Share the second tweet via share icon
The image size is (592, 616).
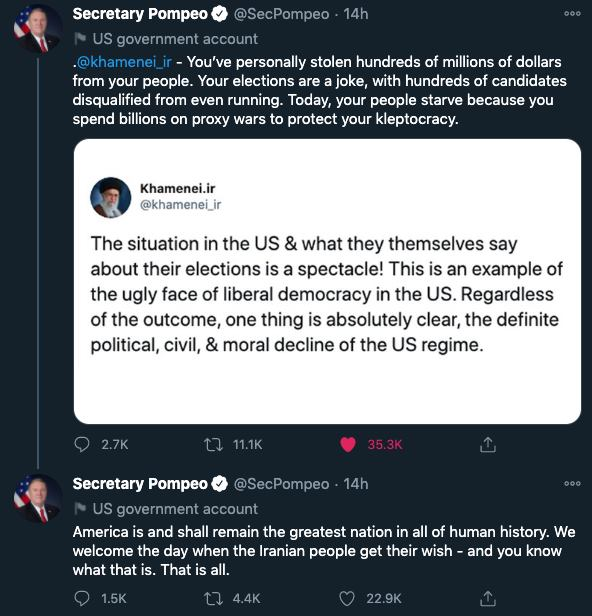pos(488,598)
